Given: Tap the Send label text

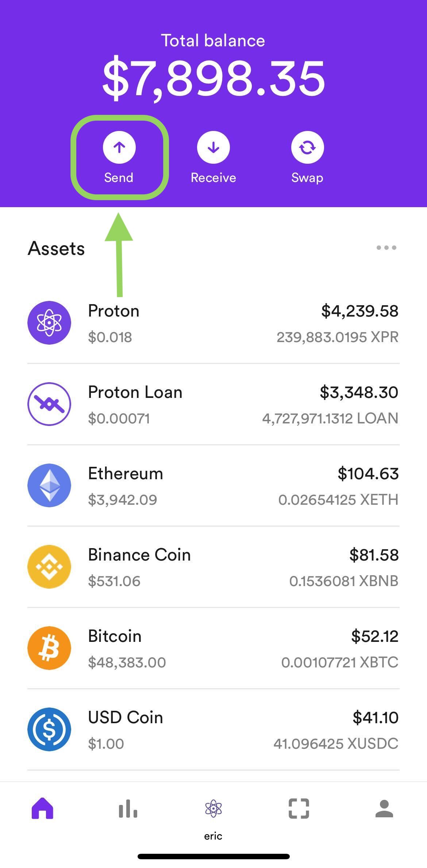Looking at the screenshot, I should [x=119, y=178].
